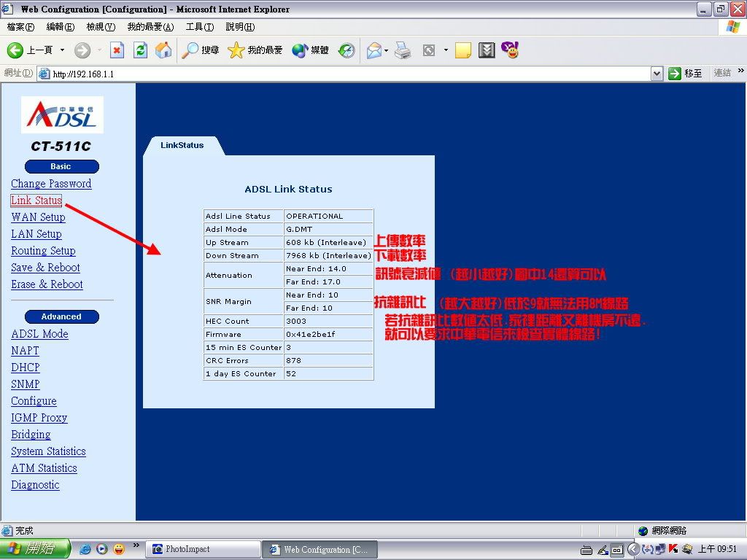The height and width of the screenshot is (560, 747).
Task: Open the View (檢視) menu
Action: [x=101, y=27]
